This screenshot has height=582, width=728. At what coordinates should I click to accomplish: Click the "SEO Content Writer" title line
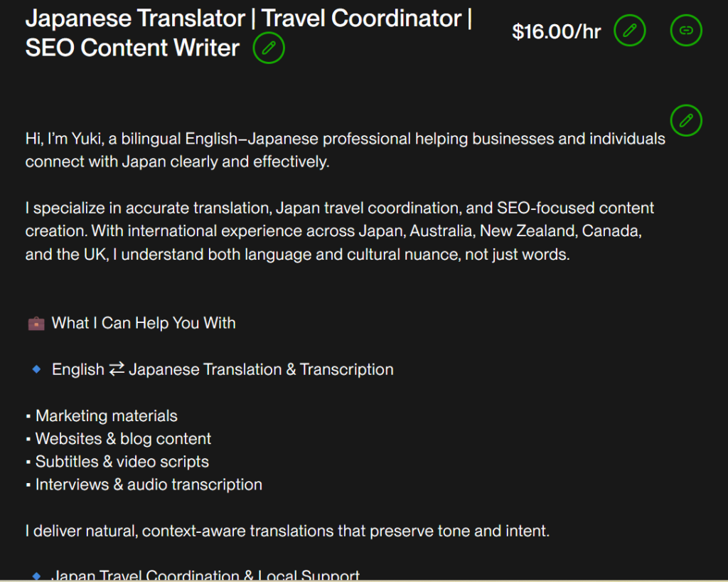(x=132, y=48)
